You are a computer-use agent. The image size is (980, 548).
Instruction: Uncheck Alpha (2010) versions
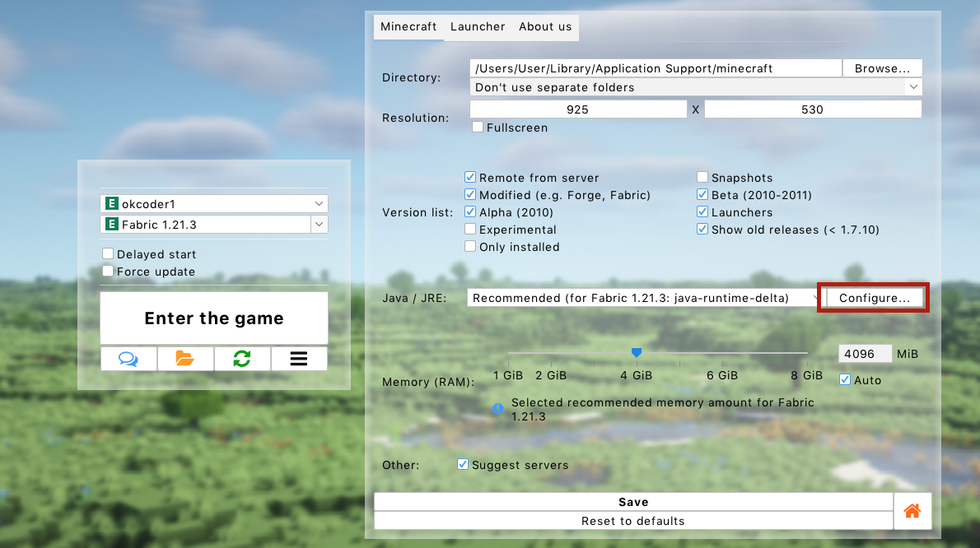[x=470, y=211]
